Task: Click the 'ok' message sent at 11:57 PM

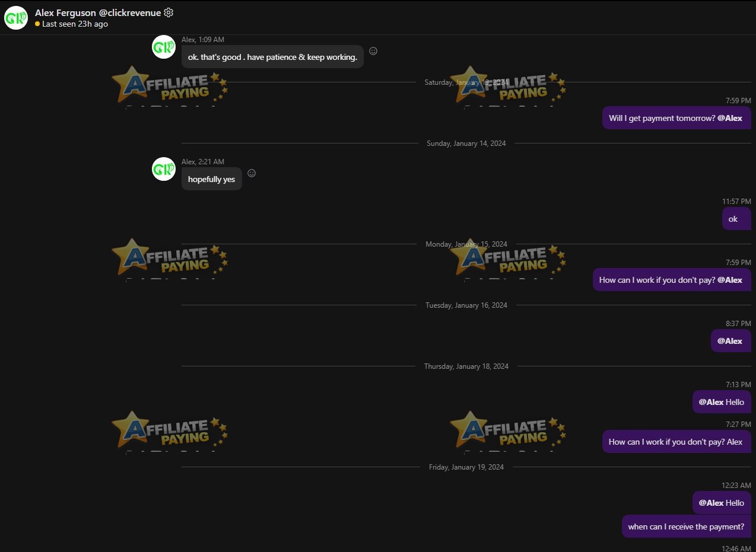Action: coord(736,219)
